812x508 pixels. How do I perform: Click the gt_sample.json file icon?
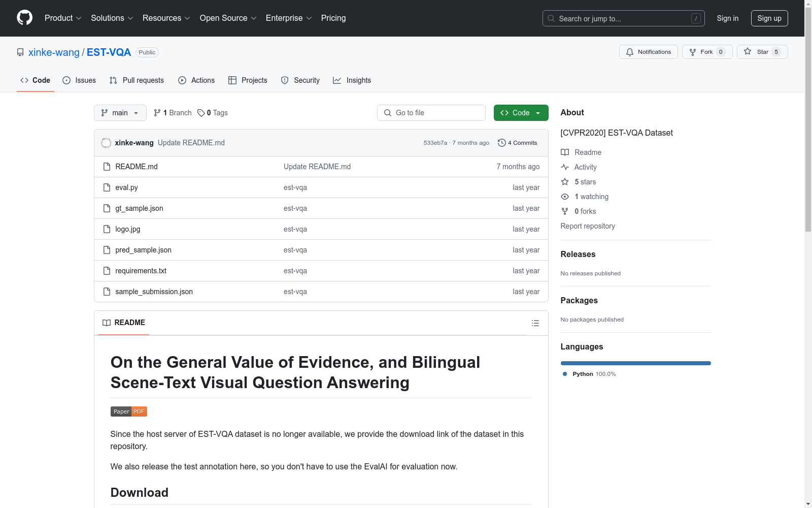107,208
